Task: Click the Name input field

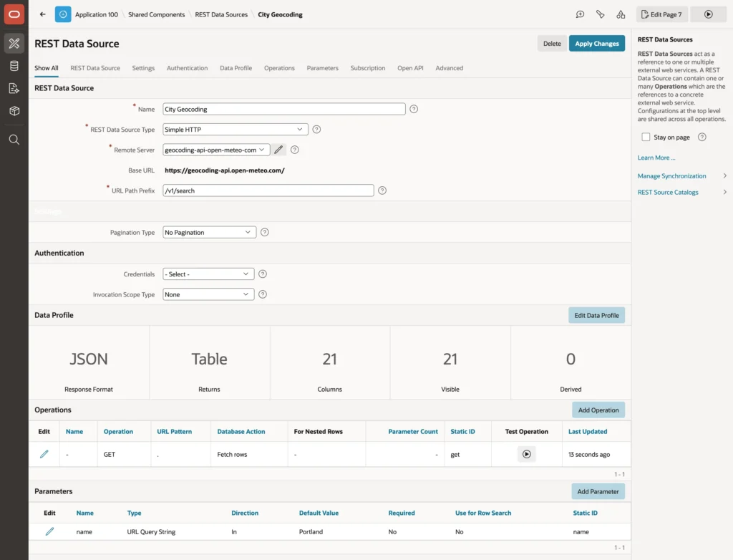Action: 283,109
